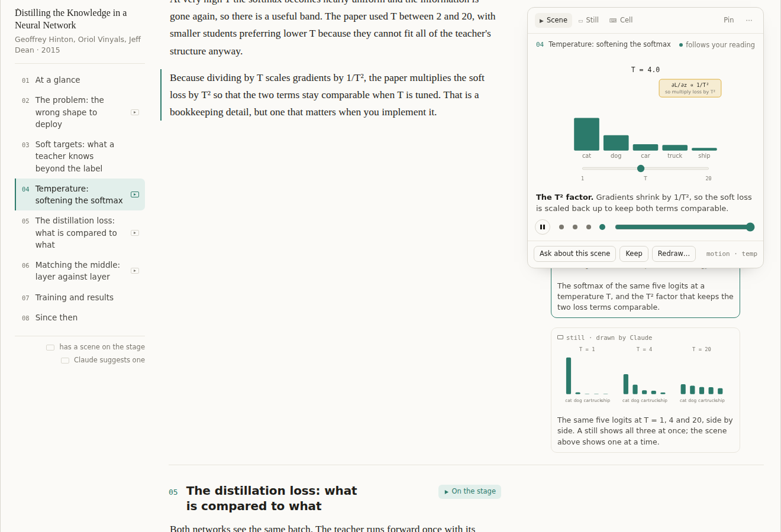The height and width of the screenshot is (532, 781).
Task: Click the Keep button
Action: tap(634, 254)
